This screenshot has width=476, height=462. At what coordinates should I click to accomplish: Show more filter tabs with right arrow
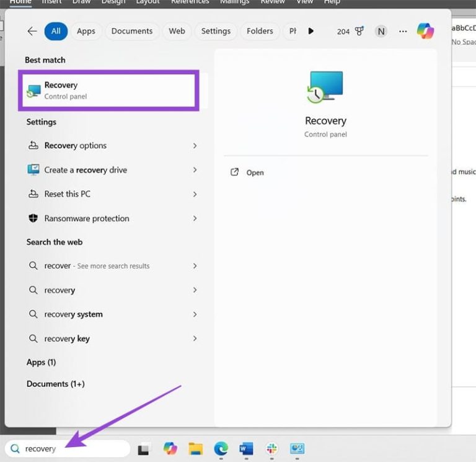click(311, 31)
